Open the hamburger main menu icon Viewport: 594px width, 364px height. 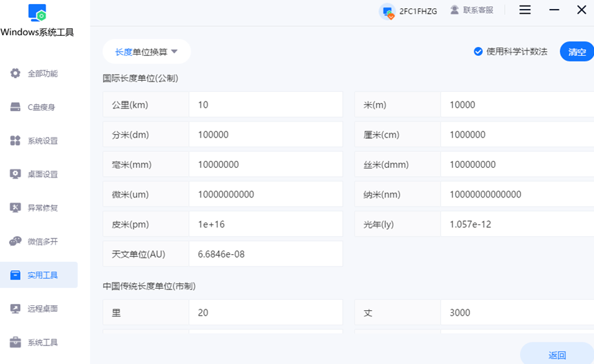pos(525,10)
